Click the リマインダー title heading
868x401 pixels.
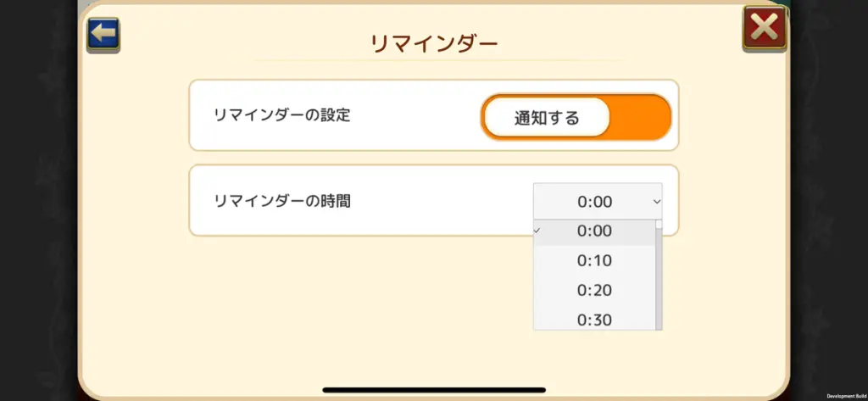[x=433, y=44]
